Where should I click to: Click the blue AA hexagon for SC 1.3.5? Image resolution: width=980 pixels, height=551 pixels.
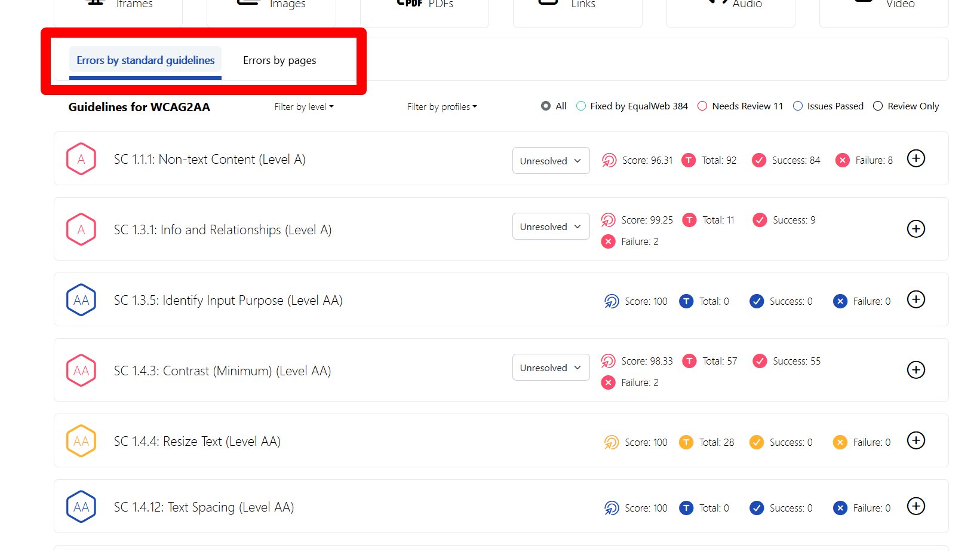(x=81, y=300)
